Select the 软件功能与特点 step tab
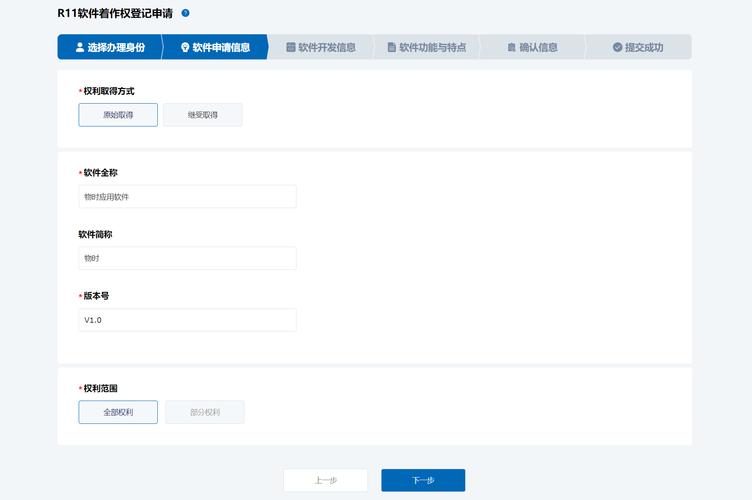The height and width of the screenshot is (500, 752). tap(427, 47)
